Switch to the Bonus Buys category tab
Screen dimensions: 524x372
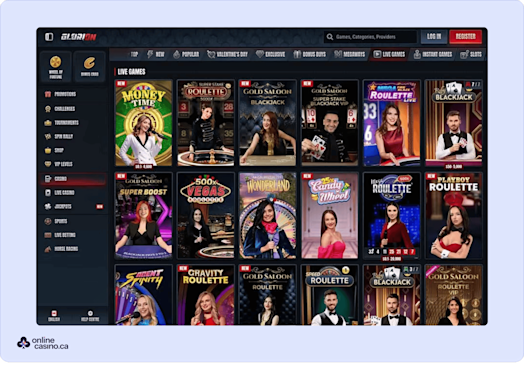[310, 54]
